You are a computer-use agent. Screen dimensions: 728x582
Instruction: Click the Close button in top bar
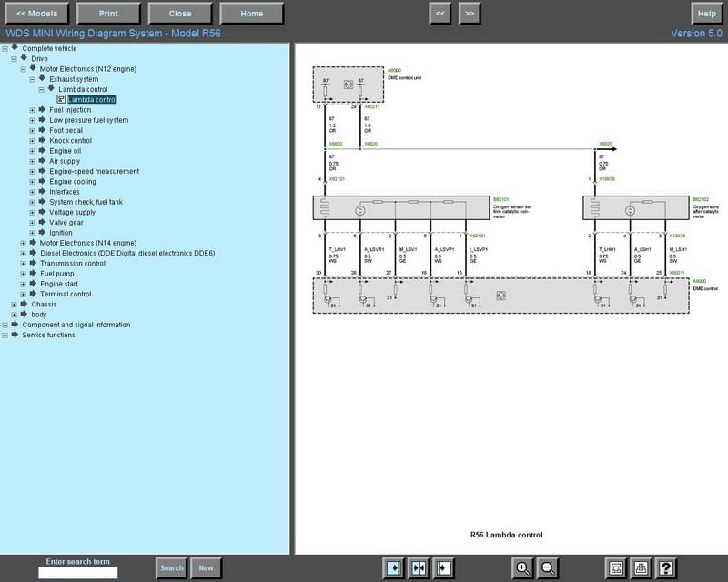pos(180,14)
